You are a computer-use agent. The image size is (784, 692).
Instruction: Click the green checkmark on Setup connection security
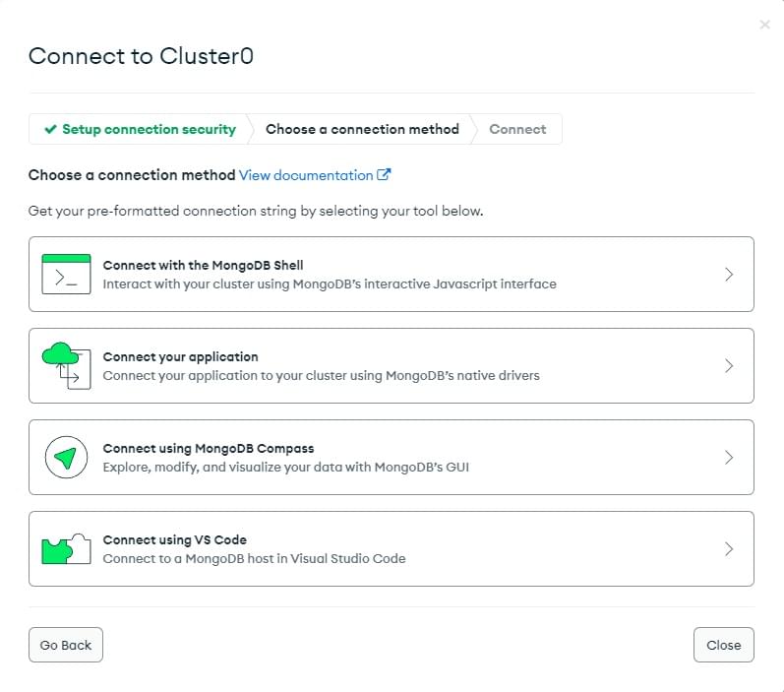click(x=50, y=129)
